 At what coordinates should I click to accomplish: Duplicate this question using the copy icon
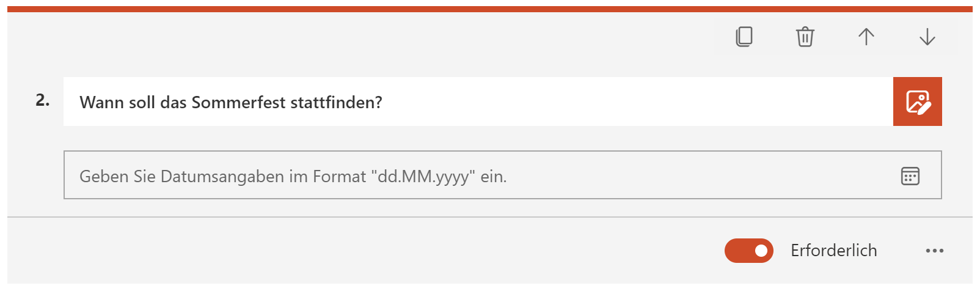(744, 37)
